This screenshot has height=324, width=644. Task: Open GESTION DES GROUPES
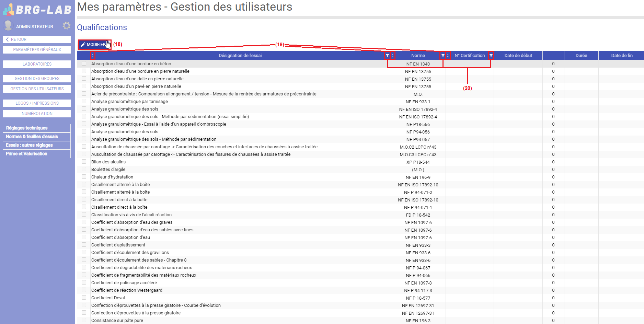coord(37,79)
